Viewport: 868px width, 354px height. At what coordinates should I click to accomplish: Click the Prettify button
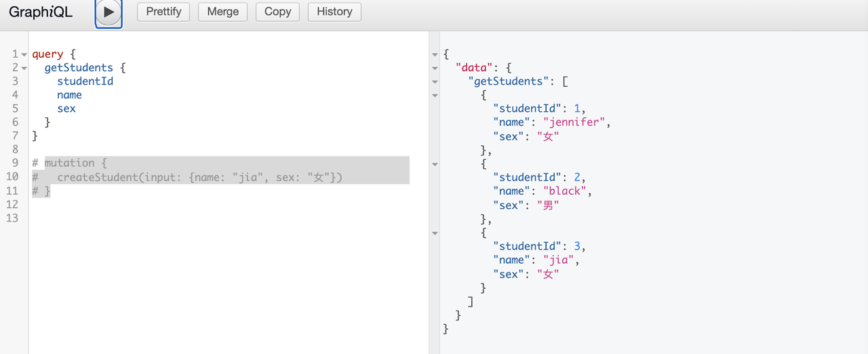click(163, 12)
